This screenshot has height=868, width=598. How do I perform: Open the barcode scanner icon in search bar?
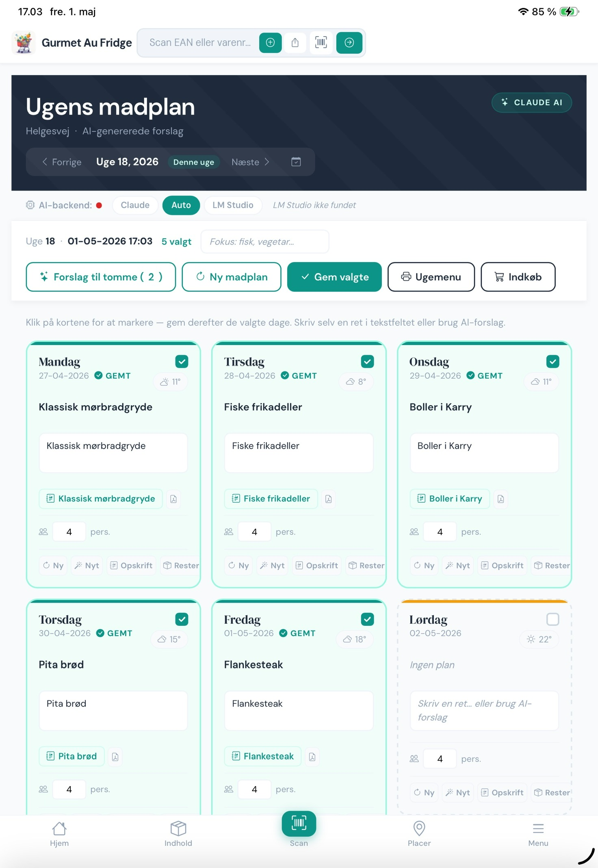pos(321,42)
